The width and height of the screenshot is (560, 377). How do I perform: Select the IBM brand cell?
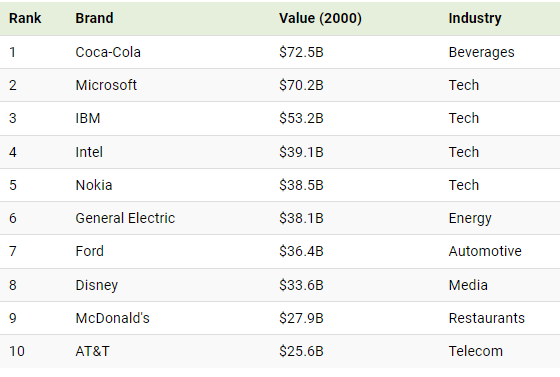pyautogui.click(x=88, y=118)
